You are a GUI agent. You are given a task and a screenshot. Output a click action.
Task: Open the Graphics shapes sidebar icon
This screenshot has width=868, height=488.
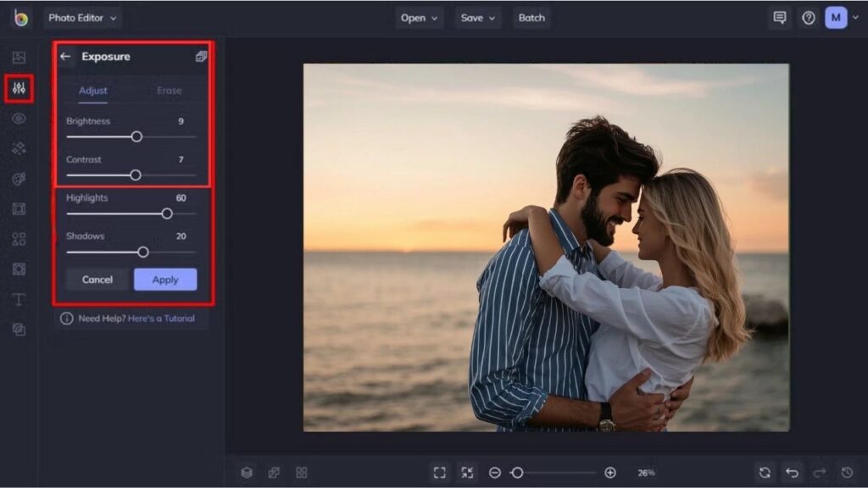pyautogui.click(x=19, y=239)
